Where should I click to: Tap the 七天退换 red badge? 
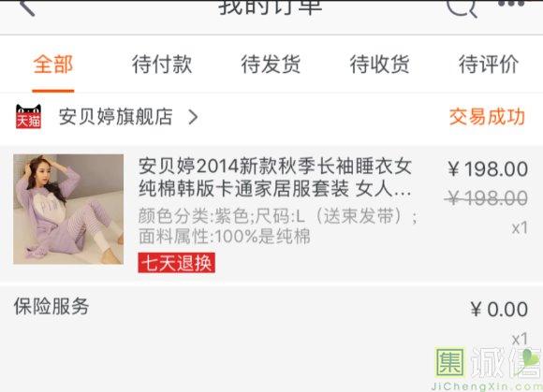point(177,263)
